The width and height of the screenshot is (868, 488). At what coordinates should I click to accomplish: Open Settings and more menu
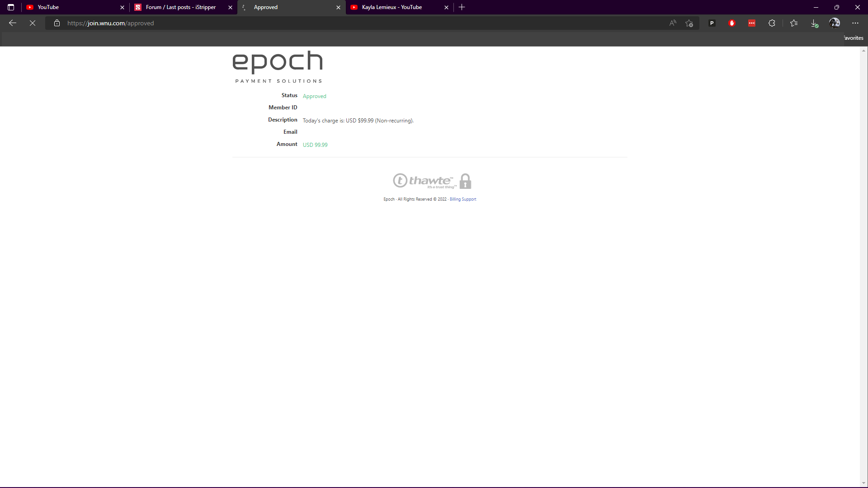pos(855,23)
